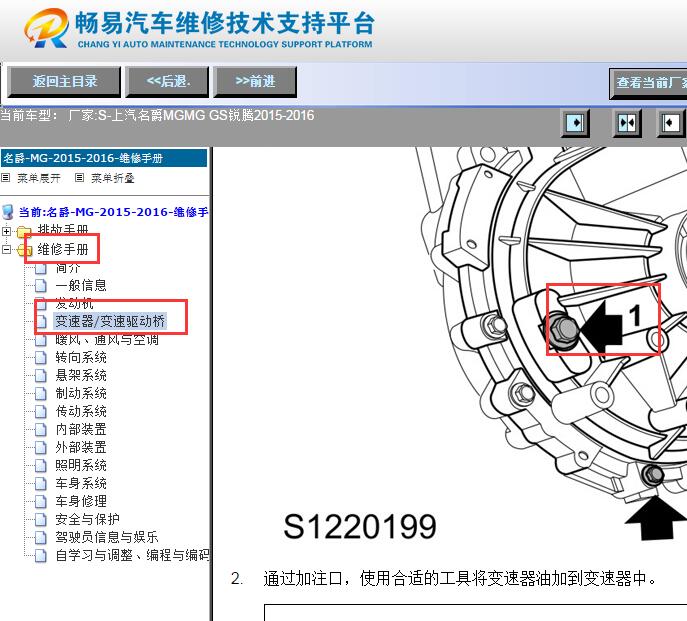Open the 简介 page
The height and width of the screenshot is (621, 687).
[68, 267]
